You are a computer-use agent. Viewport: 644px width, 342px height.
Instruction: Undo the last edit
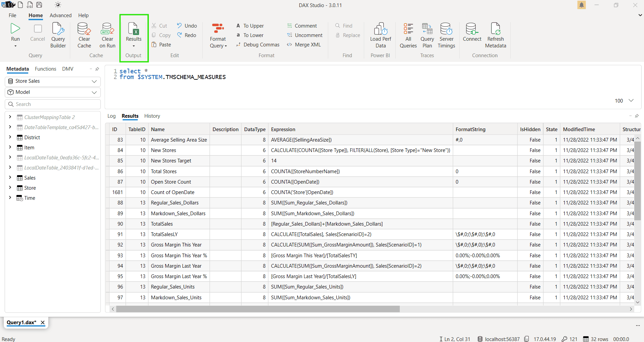click(x=187, y=26)
